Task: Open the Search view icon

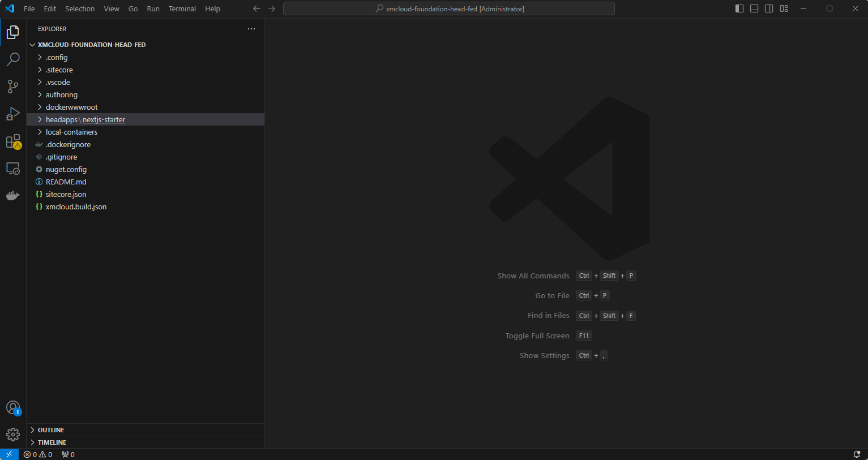Action: click(13, 59)
